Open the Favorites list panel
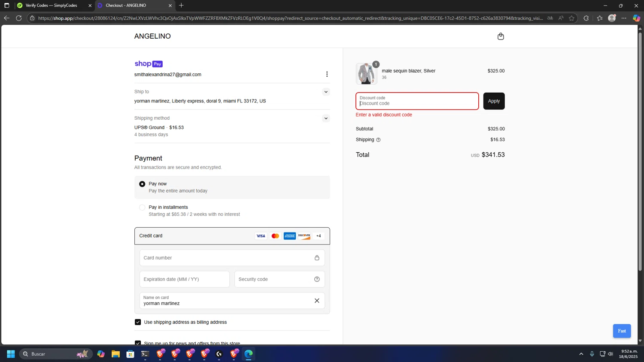The height and width of the screenshot is (362, 644). [x=600, y=18]
